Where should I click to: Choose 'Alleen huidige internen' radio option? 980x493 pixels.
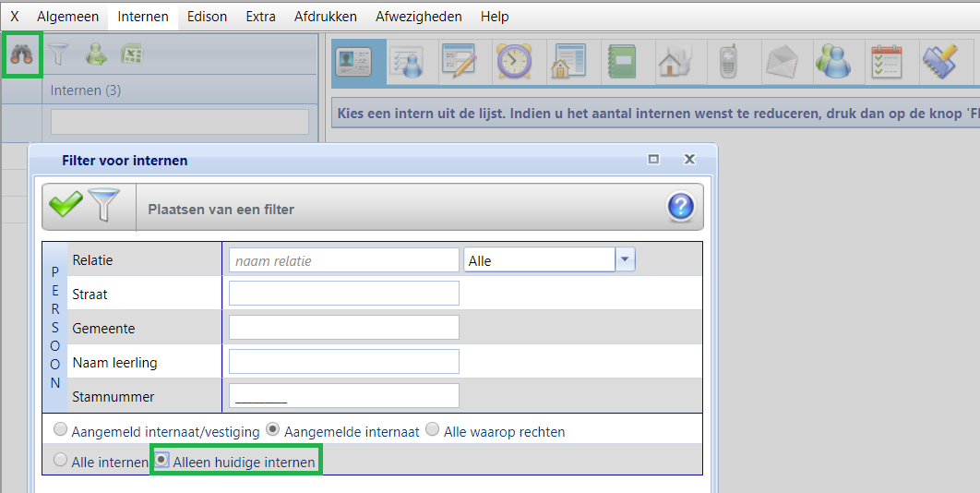click(x=162, y=461)
